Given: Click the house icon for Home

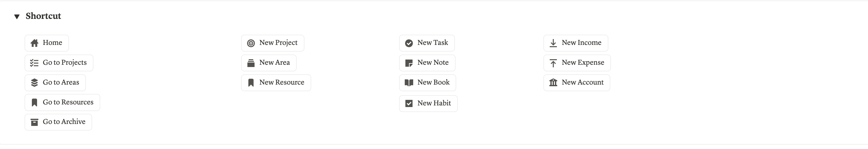Looking at the screenshot, I should coord(34,43).
